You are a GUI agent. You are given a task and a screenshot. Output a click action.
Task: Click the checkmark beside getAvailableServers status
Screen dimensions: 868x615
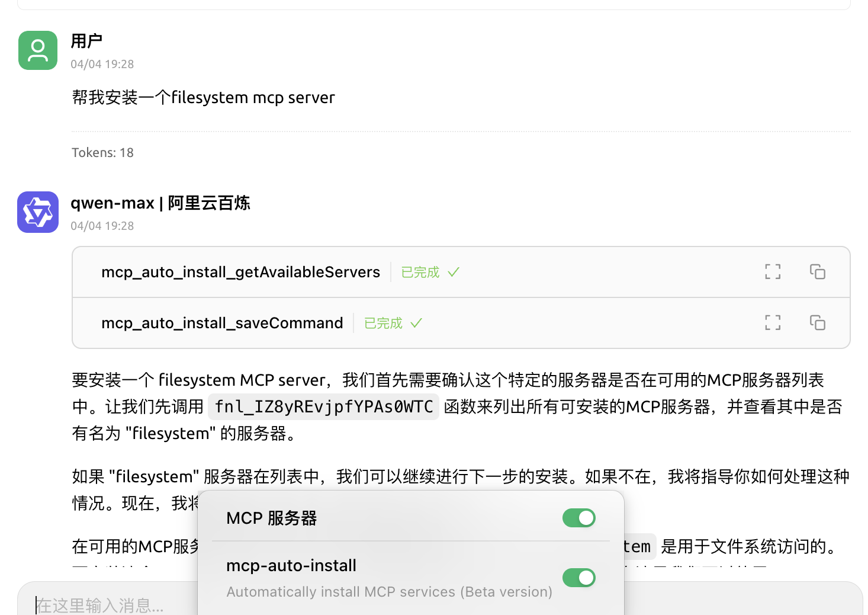pos(454,272)
